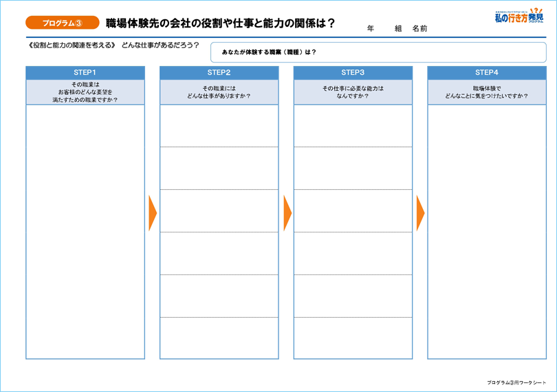Select the STEP3 column header

pos(353,72)
